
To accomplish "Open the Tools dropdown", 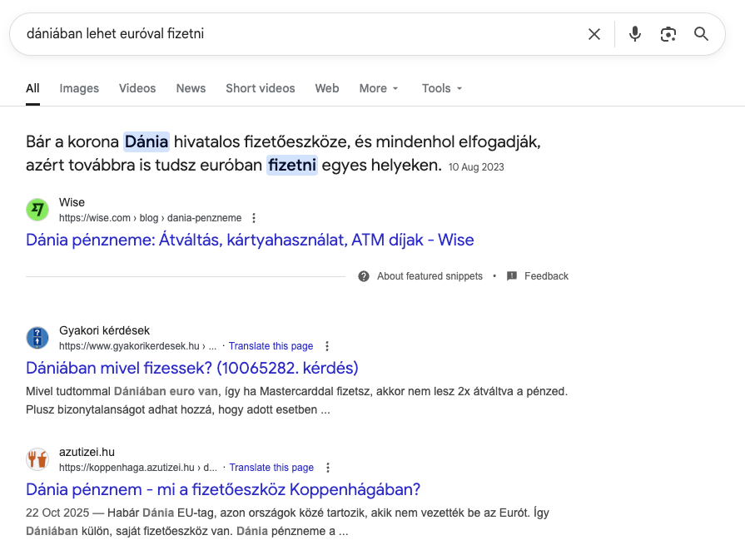I will click(441, 88).
